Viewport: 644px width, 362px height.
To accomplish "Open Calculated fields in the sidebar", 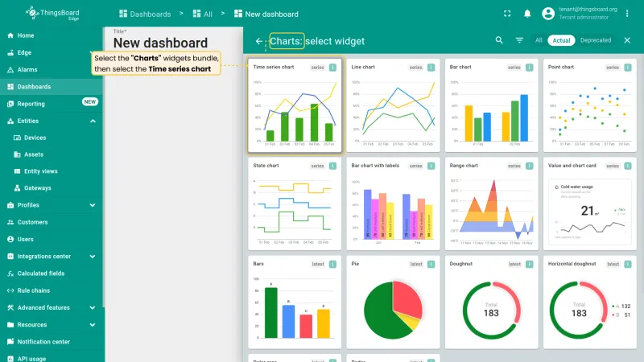I will click(x=51, y=274).
